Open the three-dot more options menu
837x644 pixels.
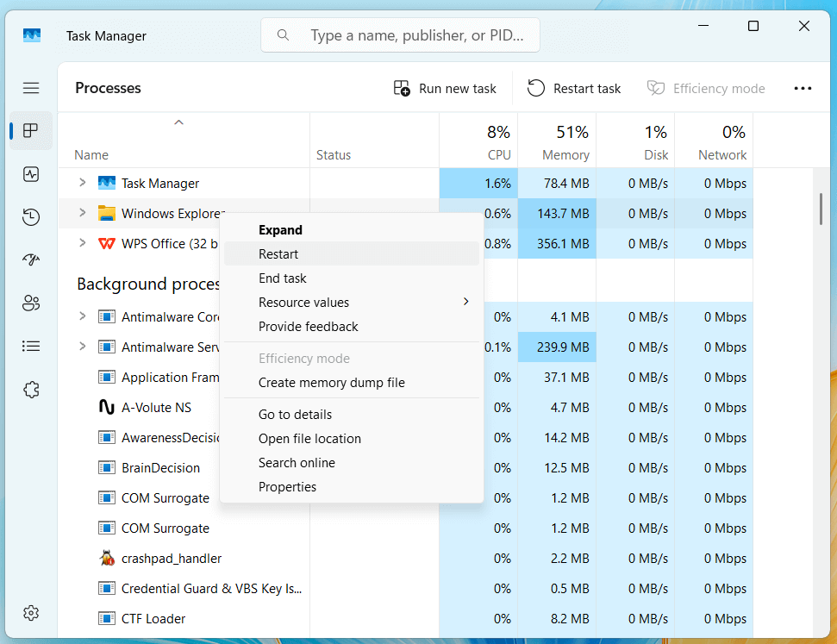point(803,88)
